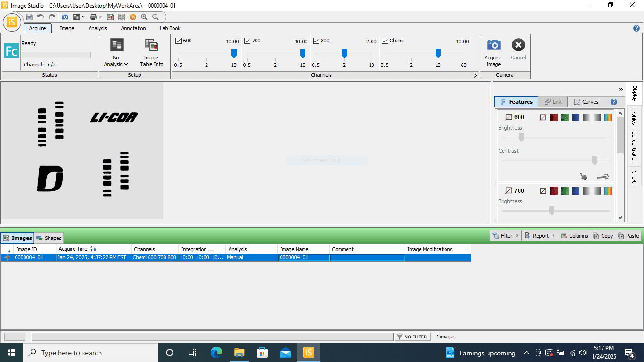Toggle the 800 channel checkbox
Image resolution: width=644 pixels, height=362 pixels.
(316, 41)
